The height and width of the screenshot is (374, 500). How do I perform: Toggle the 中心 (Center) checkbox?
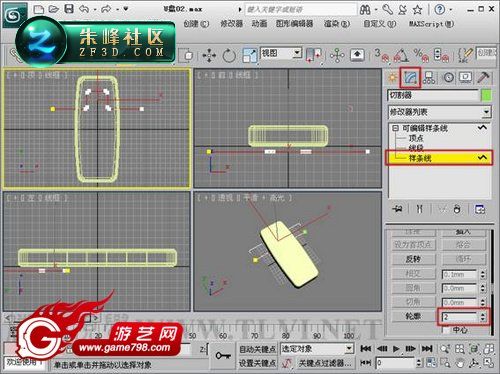[x=447, y=330]
